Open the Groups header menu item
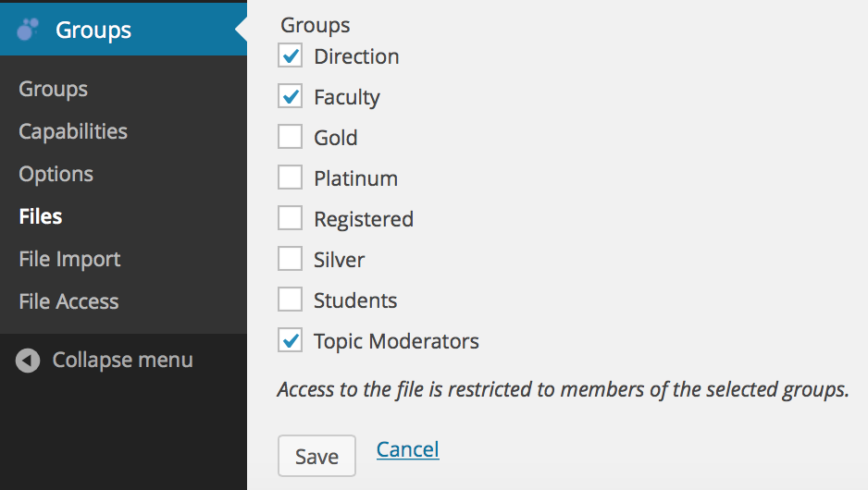The height and width of the screenshot is (490, 868). (x=123, y=30)
